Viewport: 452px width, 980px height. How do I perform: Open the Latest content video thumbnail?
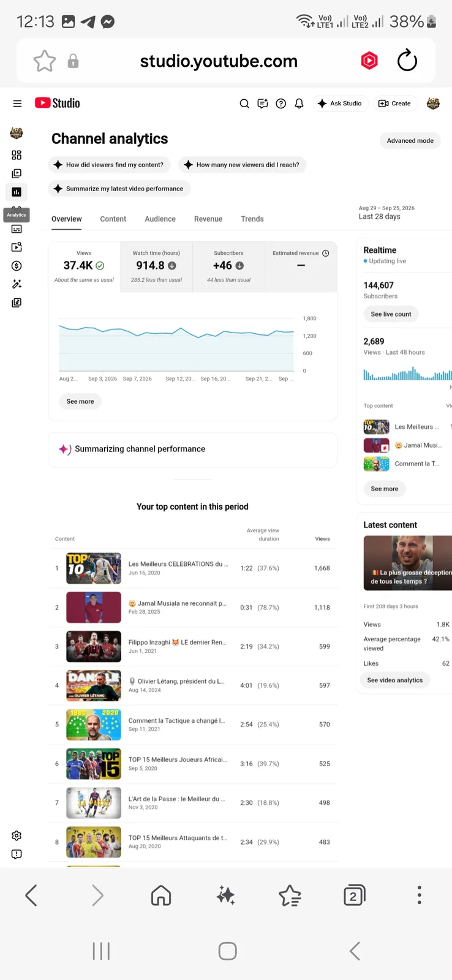click(x=408, y=563)
